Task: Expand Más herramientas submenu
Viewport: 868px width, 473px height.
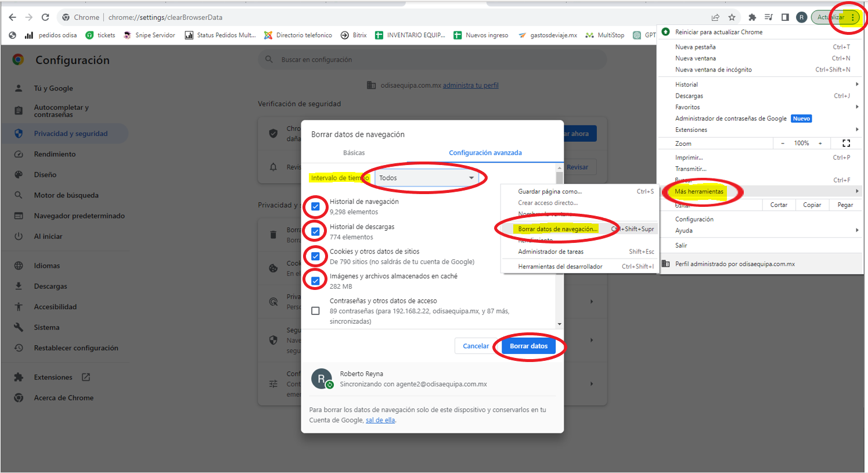Action: coord(761,191)
